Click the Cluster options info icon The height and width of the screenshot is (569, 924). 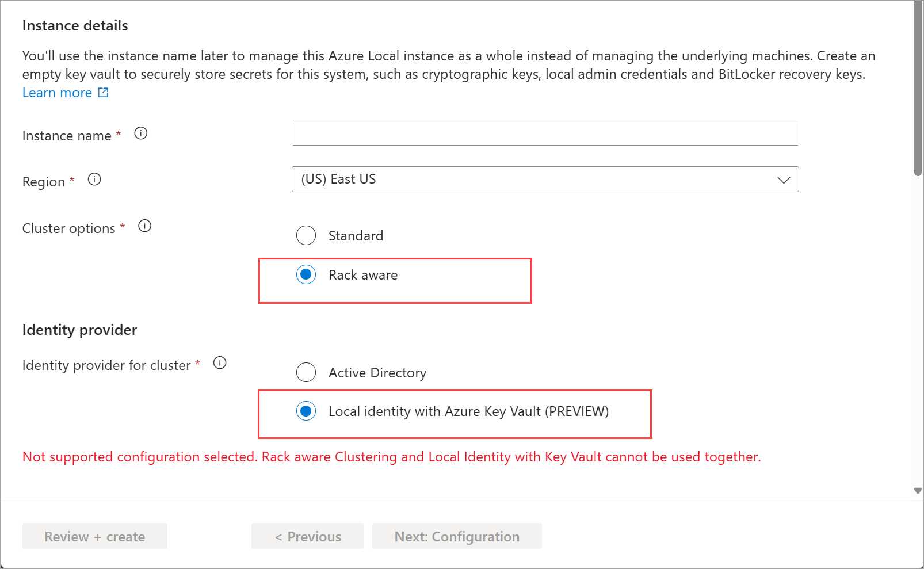[x=145, y=226]
